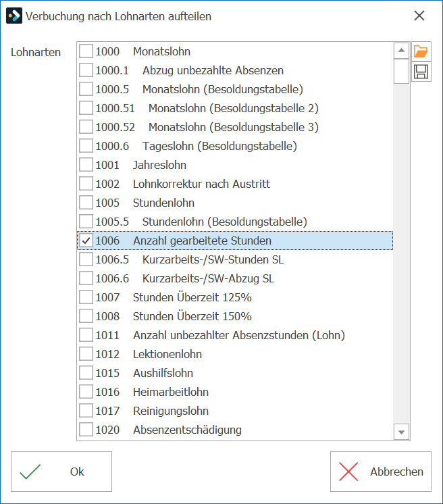
Task: Select the Stunden Überzeit 150% text
Action: [192, 316]
